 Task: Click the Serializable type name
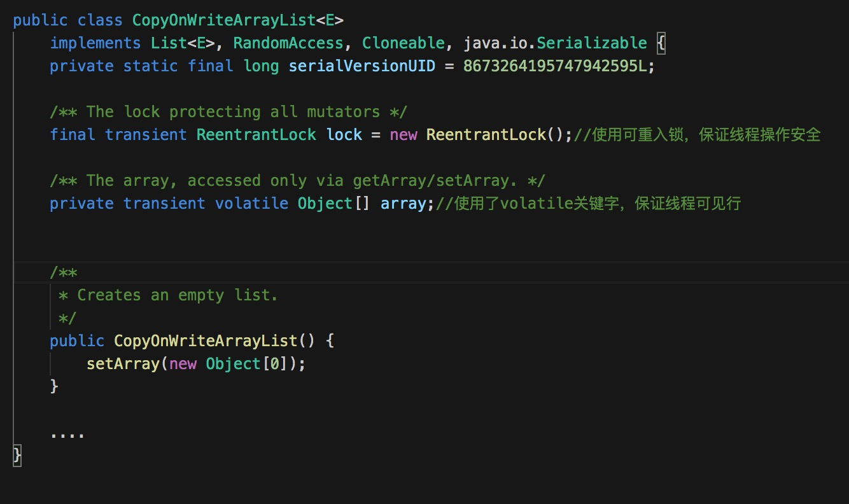(x=591, y=43)
